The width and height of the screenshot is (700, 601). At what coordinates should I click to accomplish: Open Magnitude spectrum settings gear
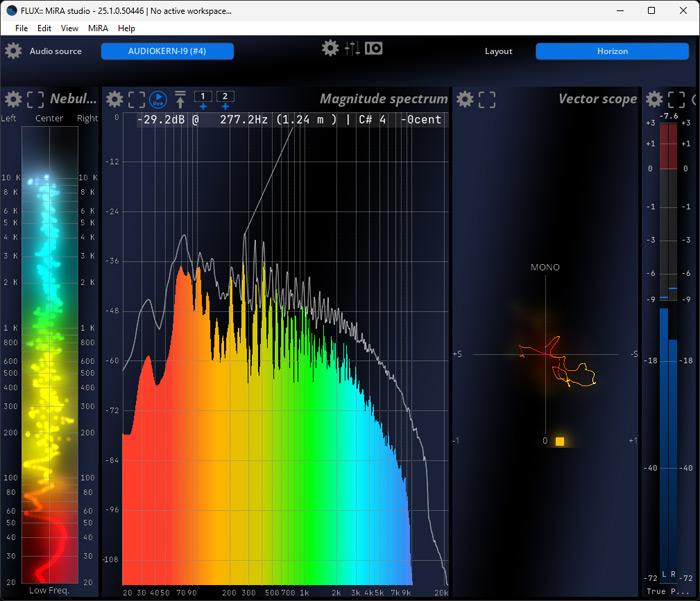click(x=115, y=99)
